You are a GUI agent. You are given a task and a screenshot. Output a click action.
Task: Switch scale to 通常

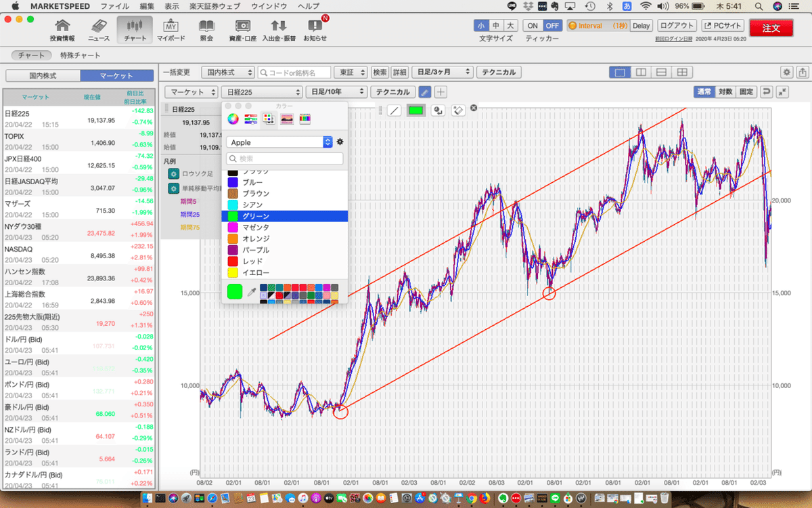tap(704, 92)
